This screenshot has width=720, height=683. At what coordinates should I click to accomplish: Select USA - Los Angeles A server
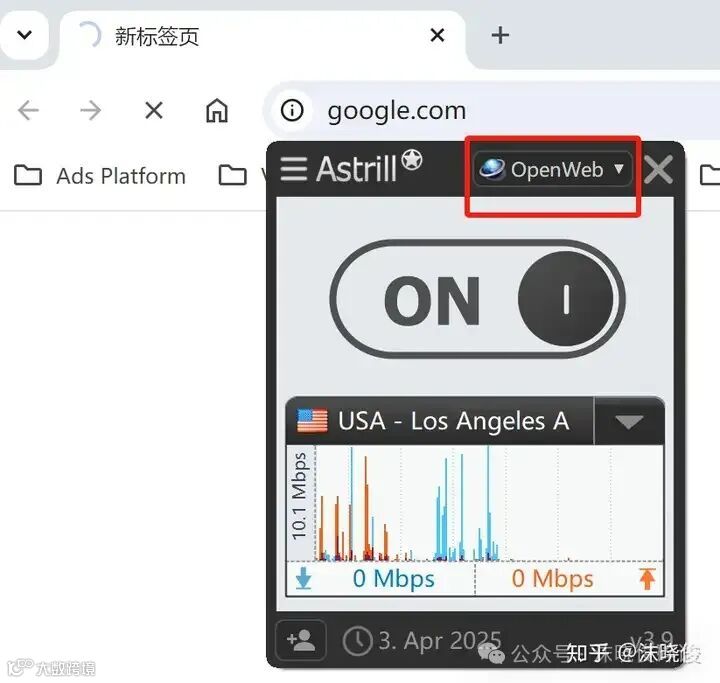[439, 421]
